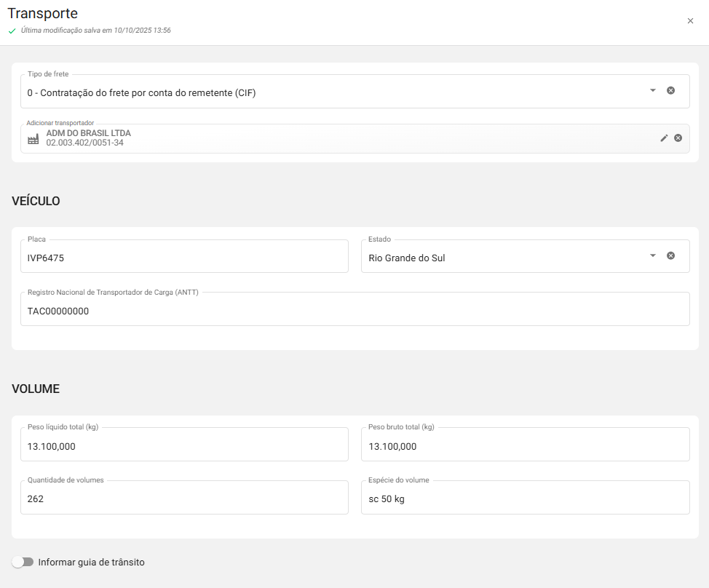
Task: Focus the Quantidade de volumes field
Action: tap(184, 499)
